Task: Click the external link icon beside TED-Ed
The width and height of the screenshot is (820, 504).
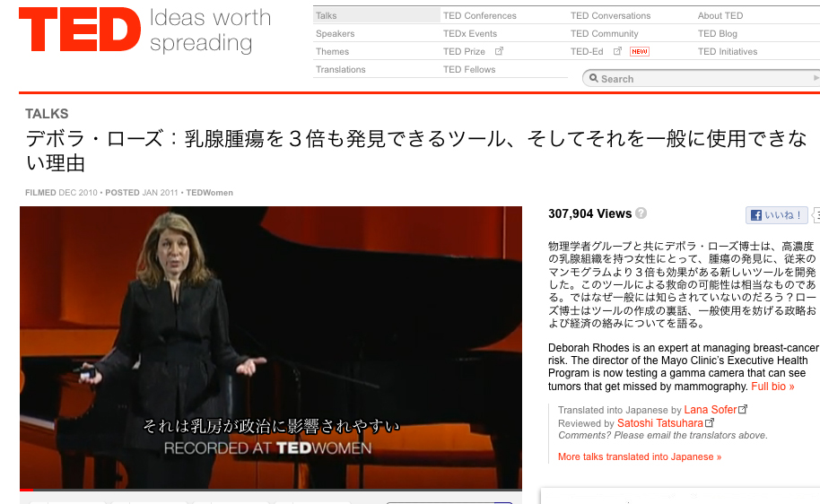Action: (617, 51)
